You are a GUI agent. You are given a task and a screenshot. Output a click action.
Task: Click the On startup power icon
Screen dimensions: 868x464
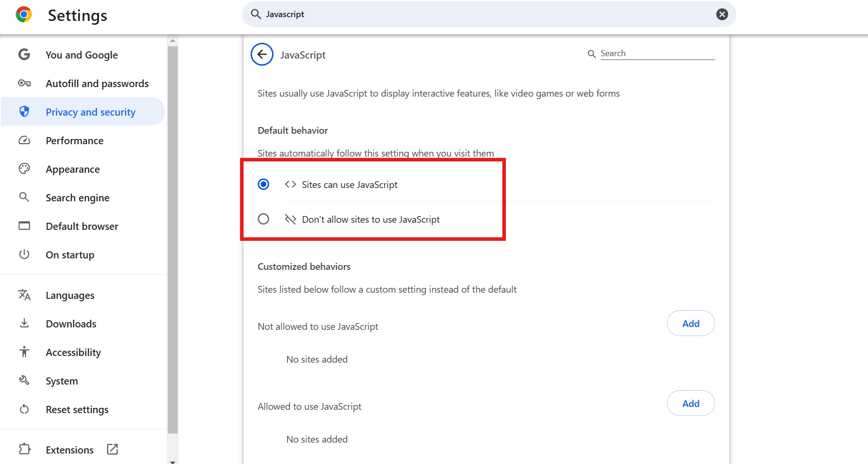click(x=24, y=255)
